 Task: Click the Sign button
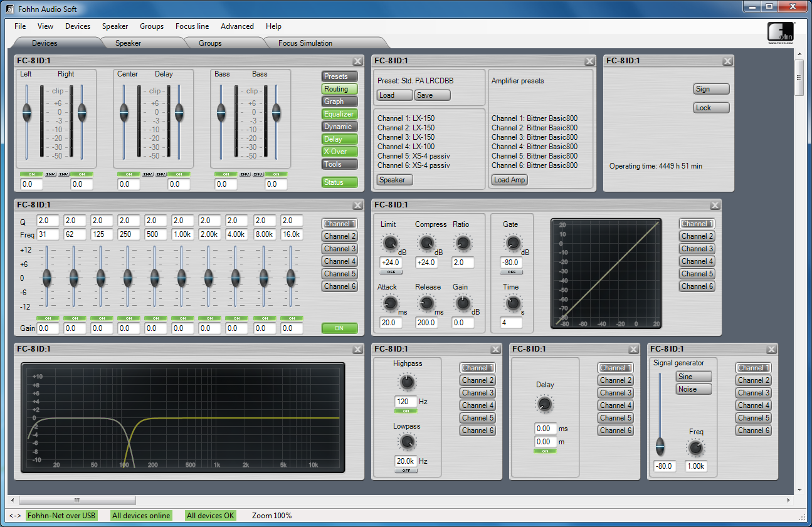point(712,89)
